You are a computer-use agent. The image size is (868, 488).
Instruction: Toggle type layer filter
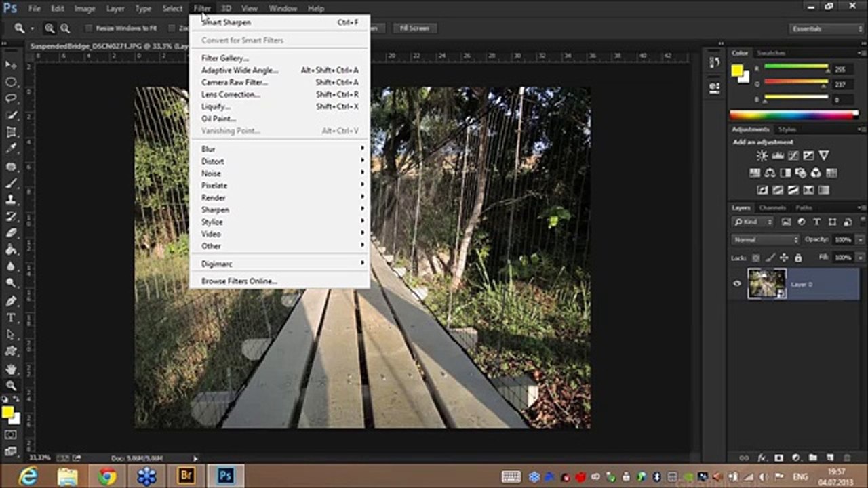click(x=816, y=222)
